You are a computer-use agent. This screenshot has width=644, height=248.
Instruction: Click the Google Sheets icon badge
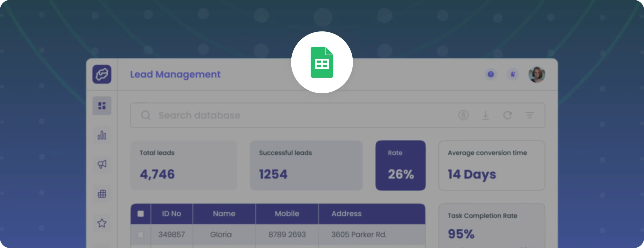(x=322, y=62)
